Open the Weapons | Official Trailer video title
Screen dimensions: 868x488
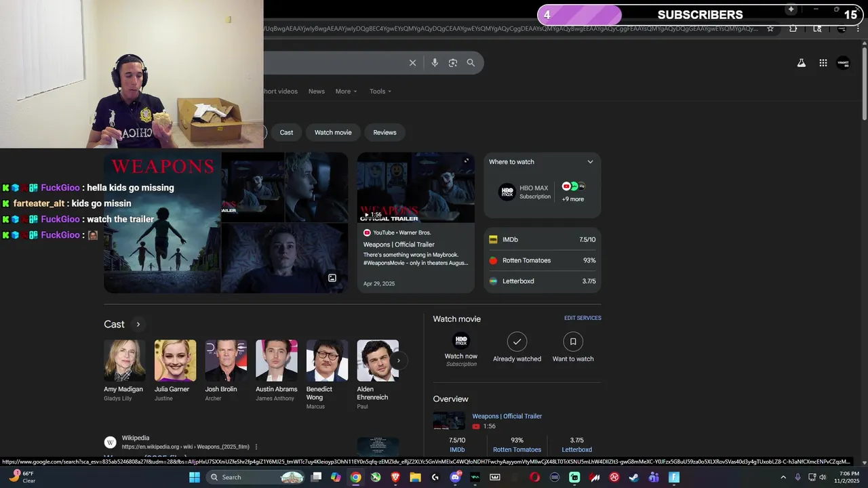coord(399,245)
